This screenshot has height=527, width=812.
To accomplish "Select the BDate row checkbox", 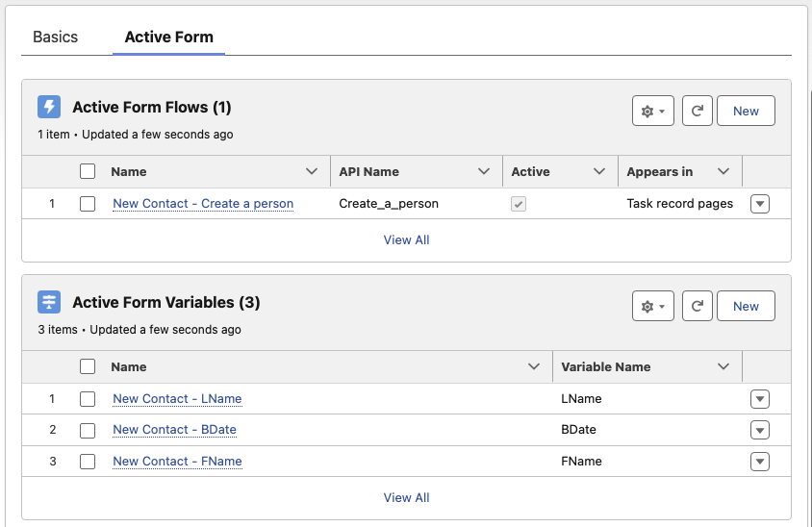I will [88, 430].
